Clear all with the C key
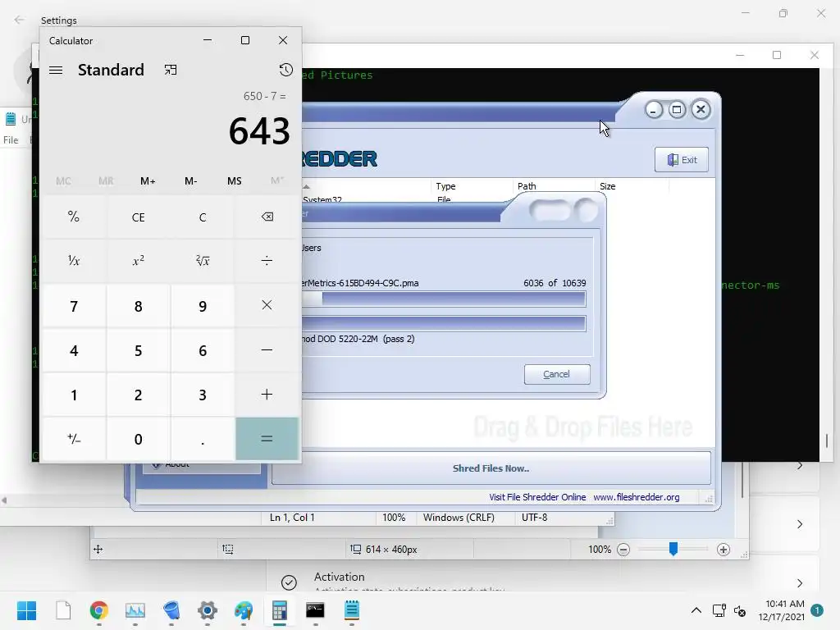 coord(203,217)
